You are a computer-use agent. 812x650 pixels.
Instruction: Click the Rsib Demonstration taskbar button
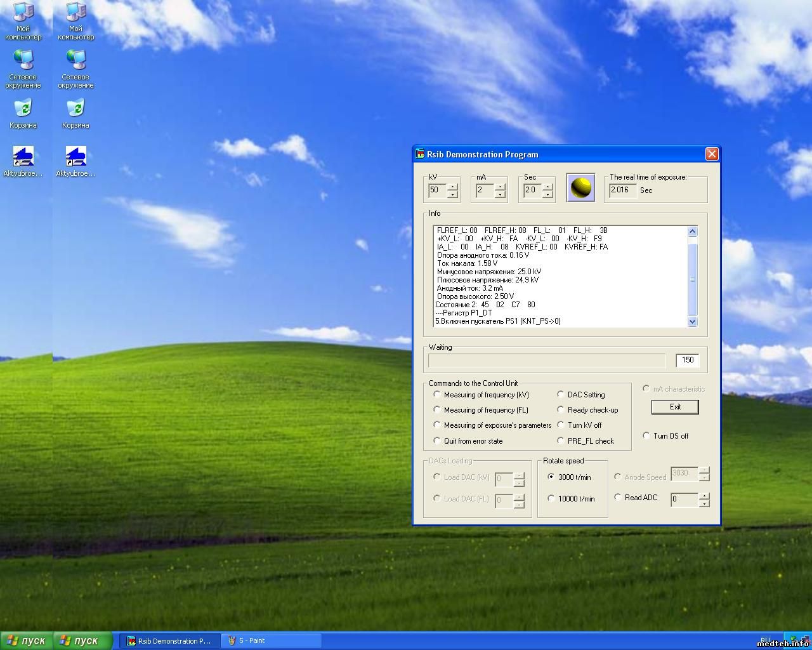pos(171,640)
